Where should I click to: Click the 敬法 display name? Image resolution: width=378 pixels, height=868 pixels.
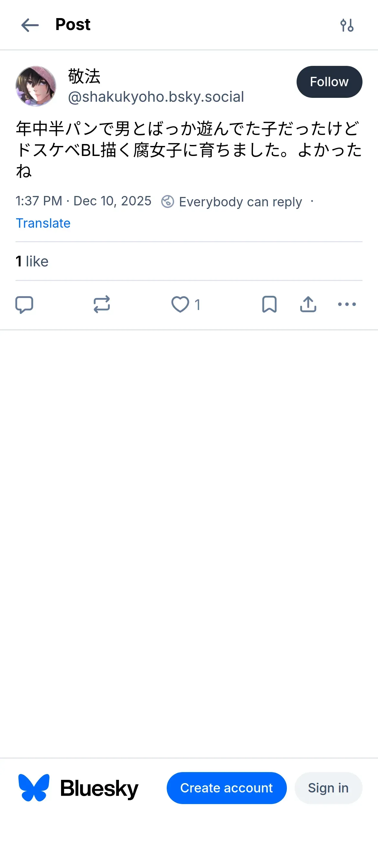point(84,76)
